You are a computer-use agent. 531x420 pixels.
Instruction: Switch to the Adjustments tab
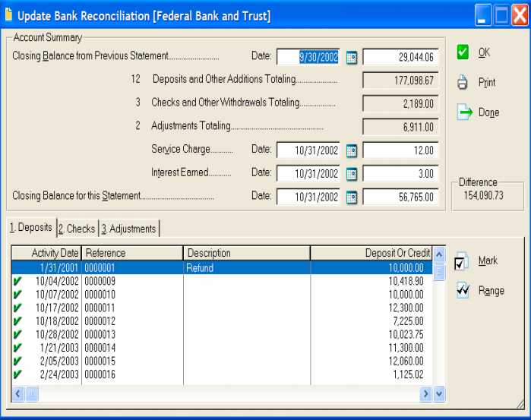(x=129, y=229)
